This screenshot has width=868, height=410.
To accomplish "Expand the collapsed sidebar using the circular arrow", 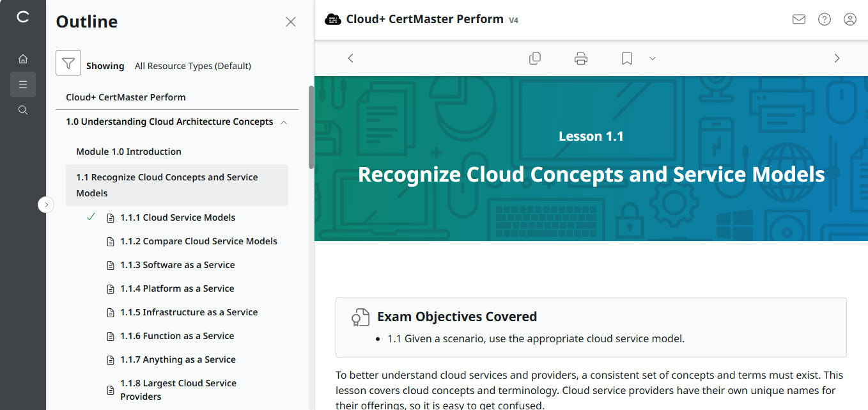I will tap(46, 204).
